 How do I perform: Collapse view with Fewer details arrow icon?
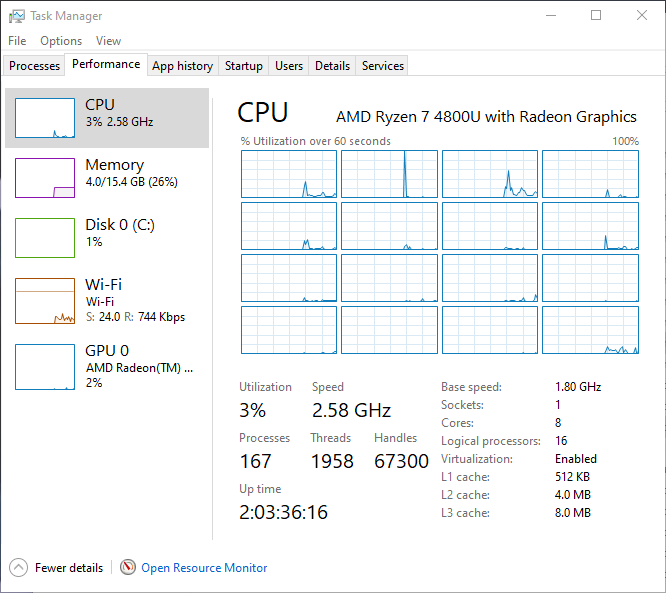pyautogui.click(x=18, y=568)
